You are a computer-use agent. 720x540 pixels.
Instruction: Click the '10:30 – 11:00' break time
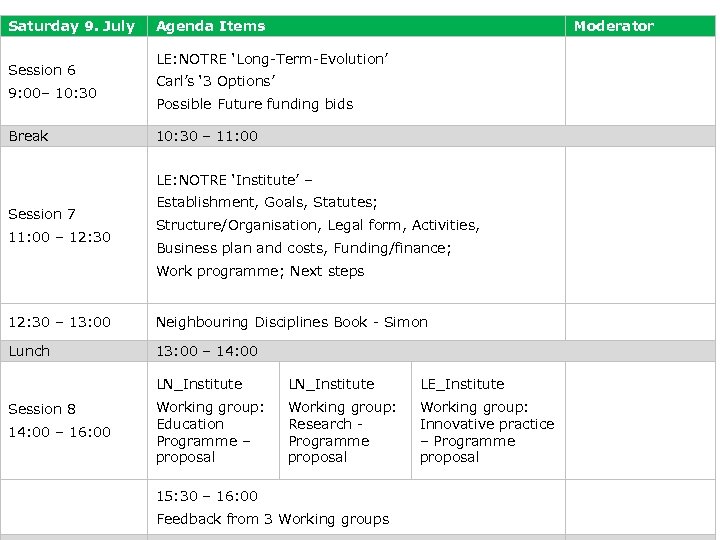click(207, 136)
